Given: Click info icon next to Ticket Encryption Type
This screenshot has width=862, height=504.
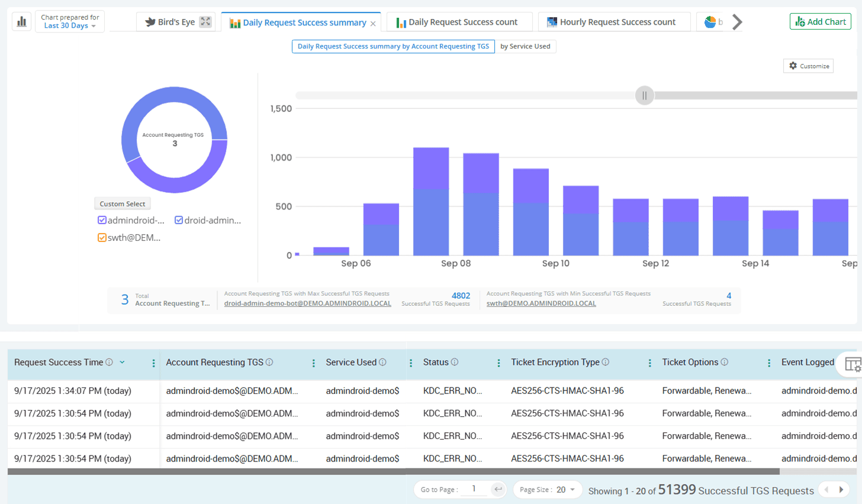Looking at the screenshot, I should click(605, 362).
